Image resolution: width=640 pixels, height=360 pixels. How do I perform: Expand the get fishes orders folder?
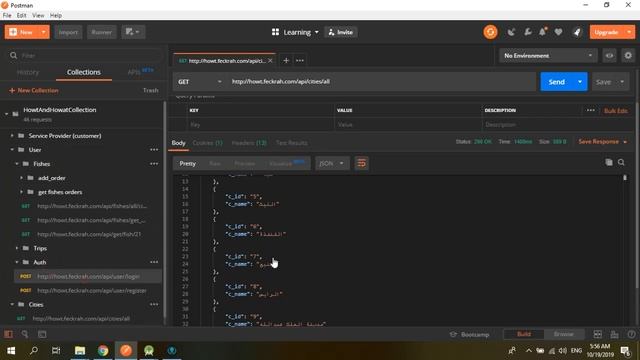(21, 192)
